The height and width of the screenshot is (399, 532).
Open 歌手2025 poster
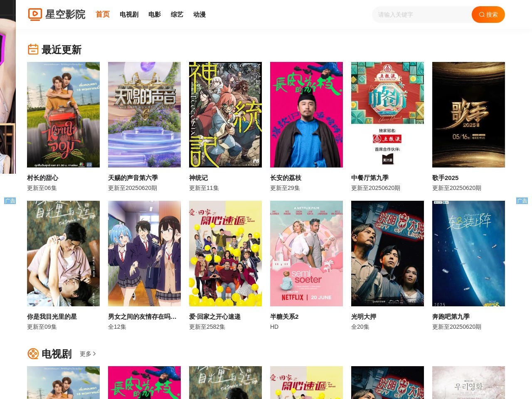(x=468, y=115)
